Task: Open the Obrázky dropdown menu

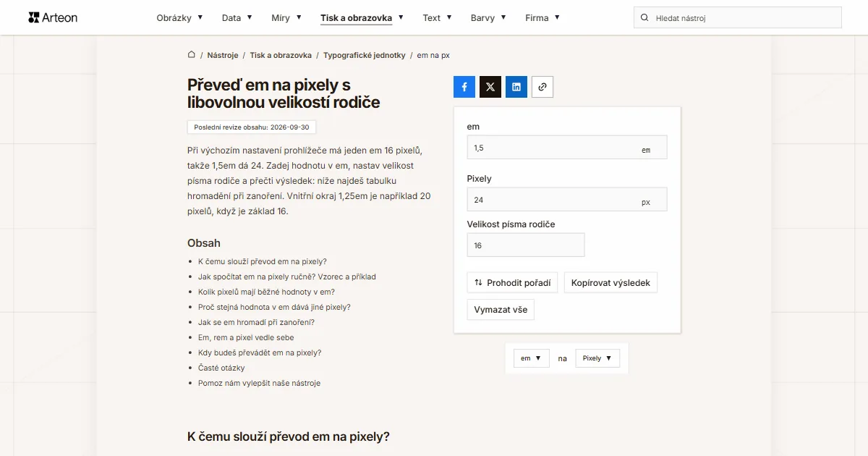Action: point(179,17)
